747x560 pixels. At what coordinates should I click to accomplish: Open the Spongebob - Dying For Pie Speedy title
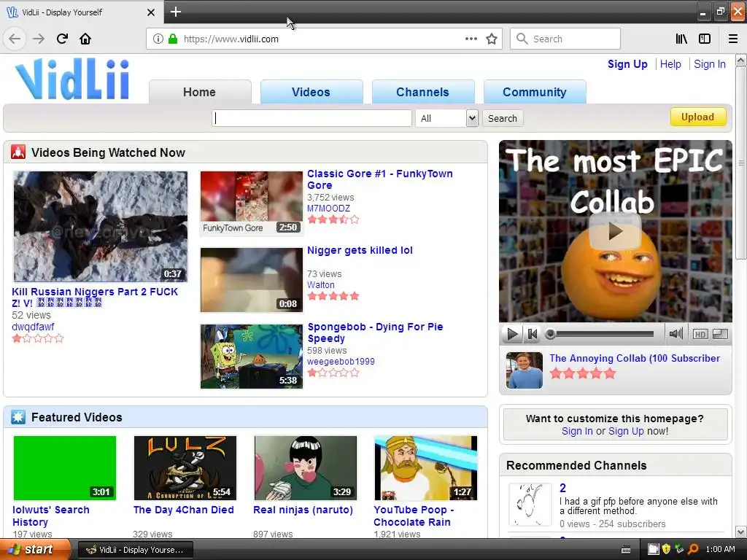point(376,332)
